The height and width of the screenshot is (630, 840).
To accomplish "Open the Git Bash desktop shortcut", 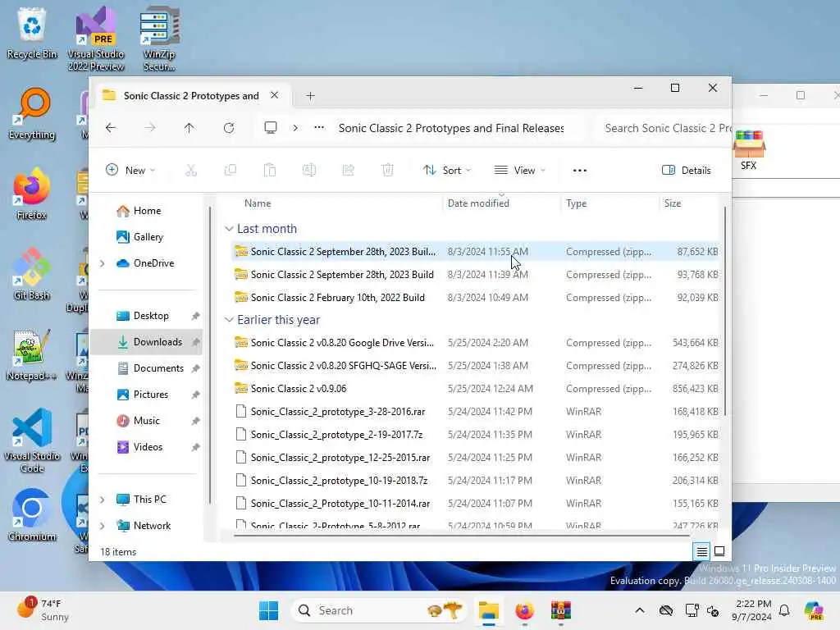I will pyautogui.click(x=32, y=274).
